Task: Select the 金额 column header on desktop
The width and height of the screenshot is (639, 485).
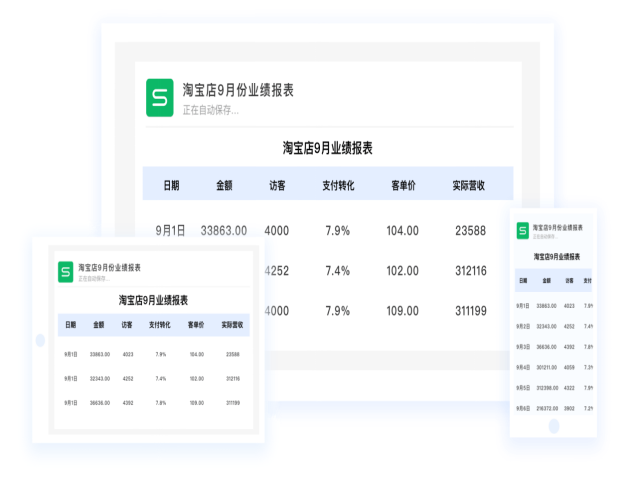Action: click(224, 185)
